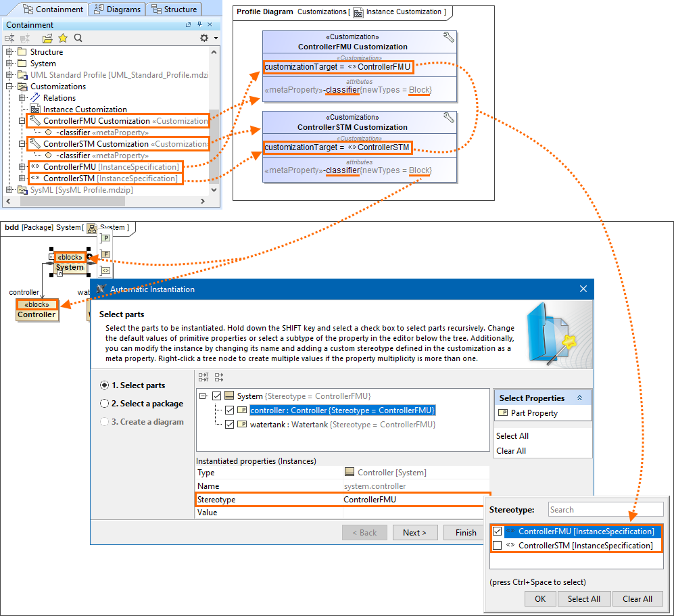Click the yellow star favorites icon
674x616 pixels.
click(x=63, y=39)
